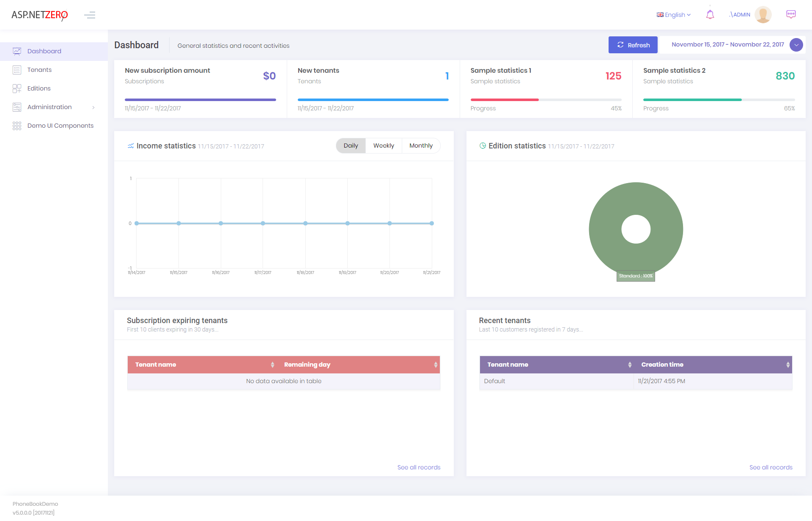The image size is (812, 521).
Task: Click the sidebar collapse hamburger icon
Action: pos(90,15)
